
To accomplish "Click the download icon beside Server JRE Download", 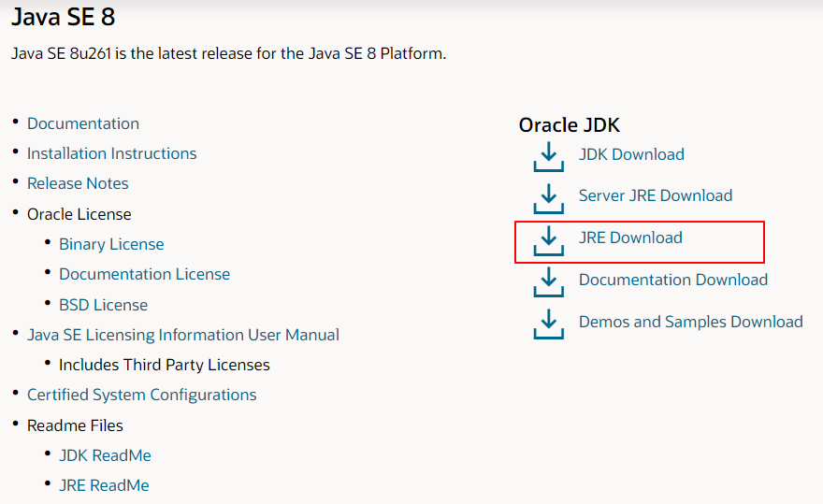I will (548, 198).
